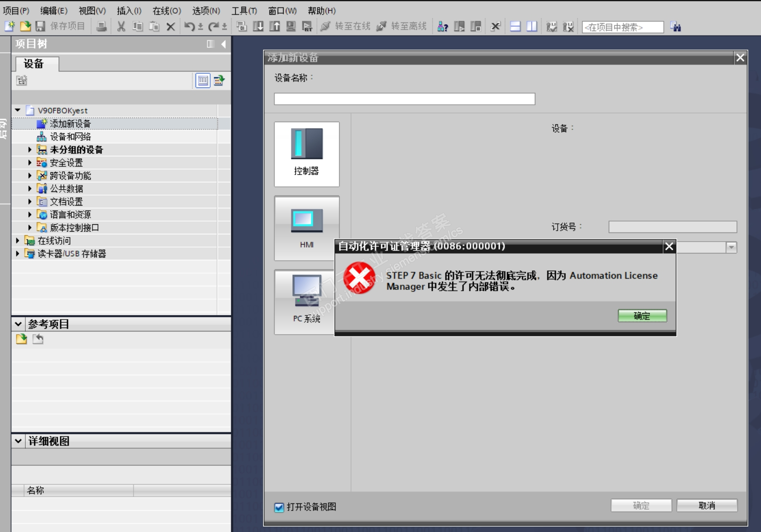Select the 控制器 device category
Viewport: 761px width, 532px height.
(x=307, y=154)
